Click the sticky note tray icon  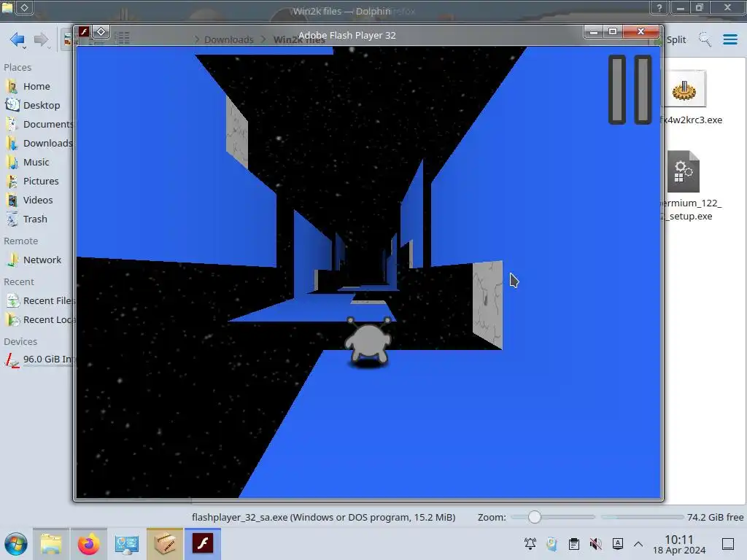[x=551, y=543]
